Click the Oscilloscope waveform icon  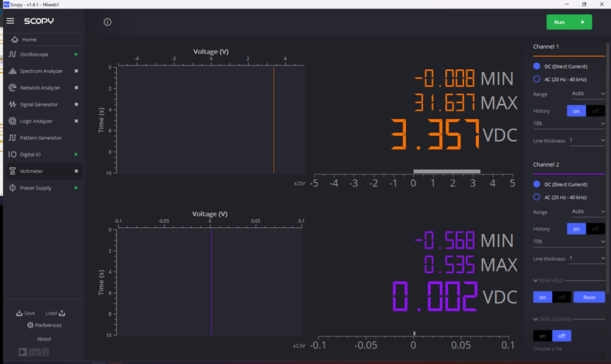pos(13,54)
